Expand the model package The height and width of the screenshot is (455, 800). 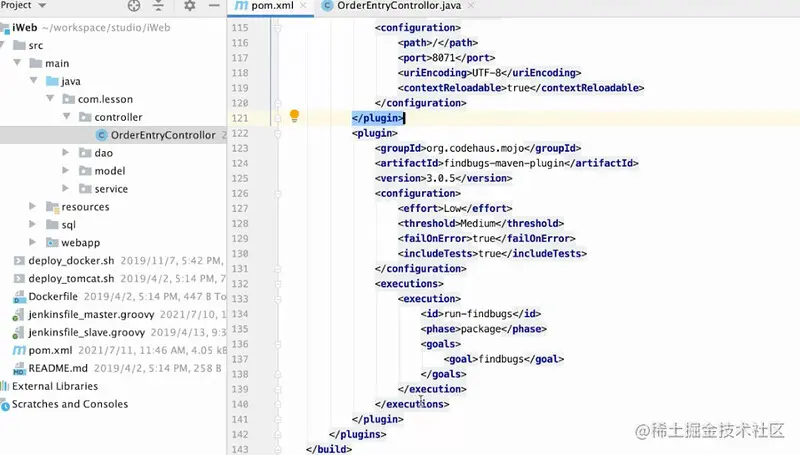click(x=65, y=170)
